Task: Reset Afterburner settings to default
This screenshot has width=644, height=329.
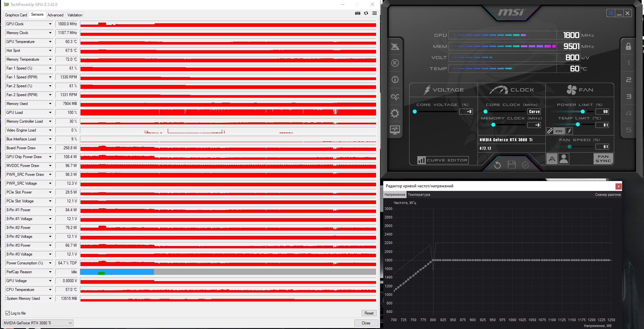Action: (x=497, y=165)
